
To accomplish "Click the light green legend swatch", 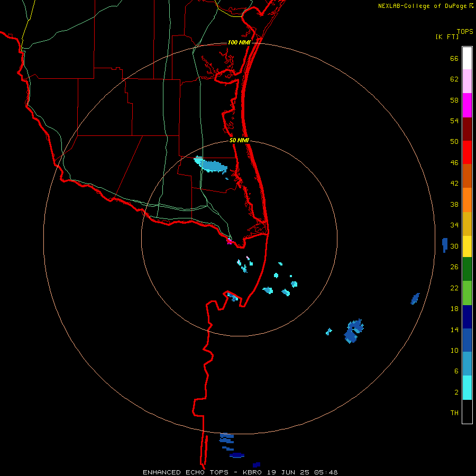I will click(x=467, y=293).
